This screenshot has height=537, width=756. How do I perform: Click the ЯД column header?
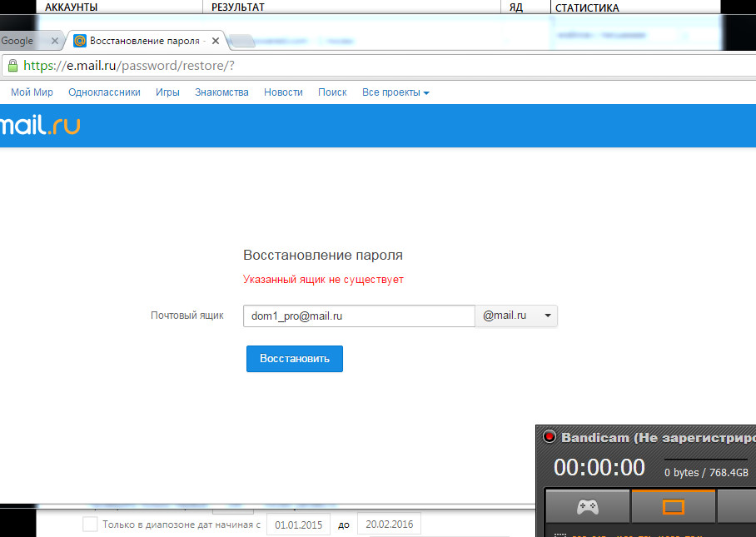tap(516, 7)
